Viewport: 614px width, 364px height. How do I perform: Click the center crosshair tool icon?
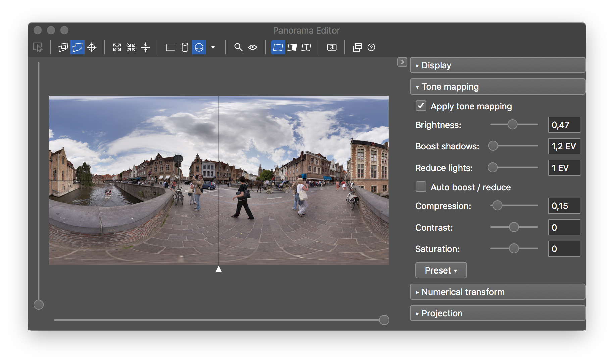click(x=92, y=47)
